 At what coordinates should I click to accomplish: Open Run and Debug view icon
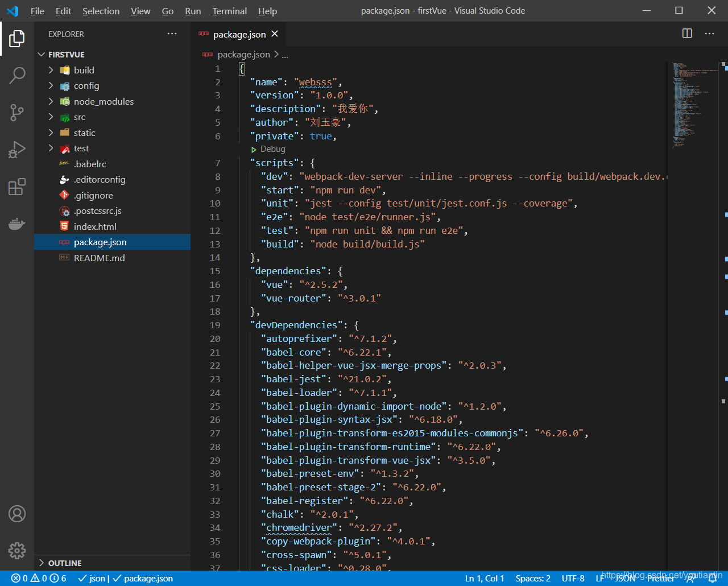(x=17, y=150)
